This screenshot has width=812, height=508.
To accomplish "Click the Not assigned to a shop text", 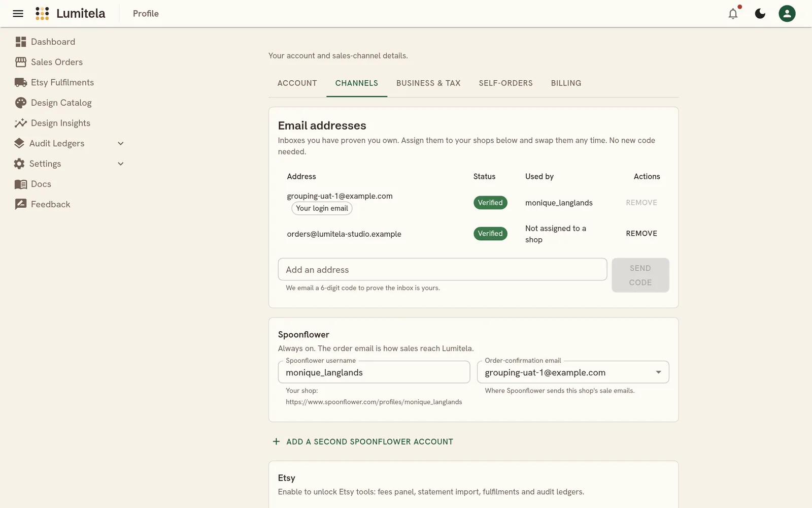I will pos(556,234).
